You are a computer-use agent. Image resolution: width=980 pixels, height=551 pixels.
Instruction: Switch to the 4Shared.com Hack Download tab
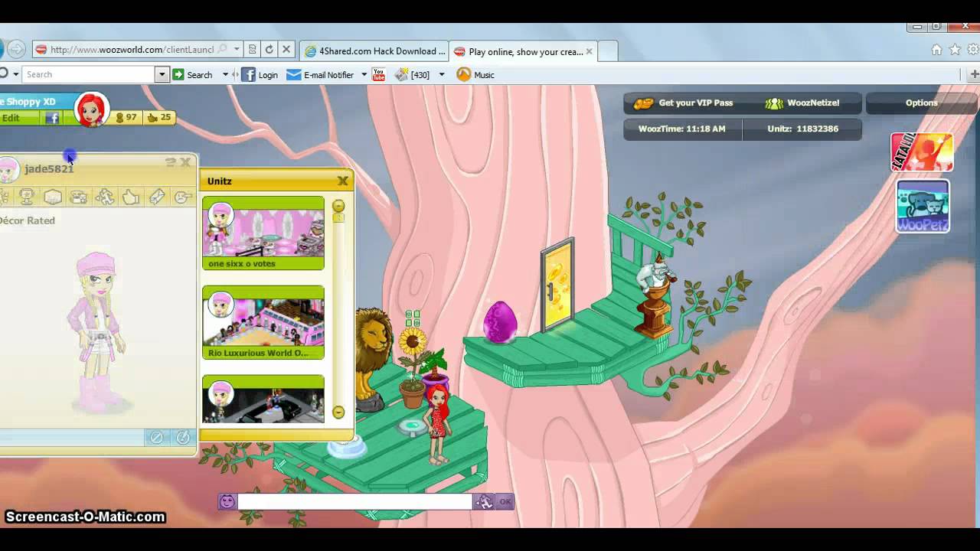coord(375,51)
